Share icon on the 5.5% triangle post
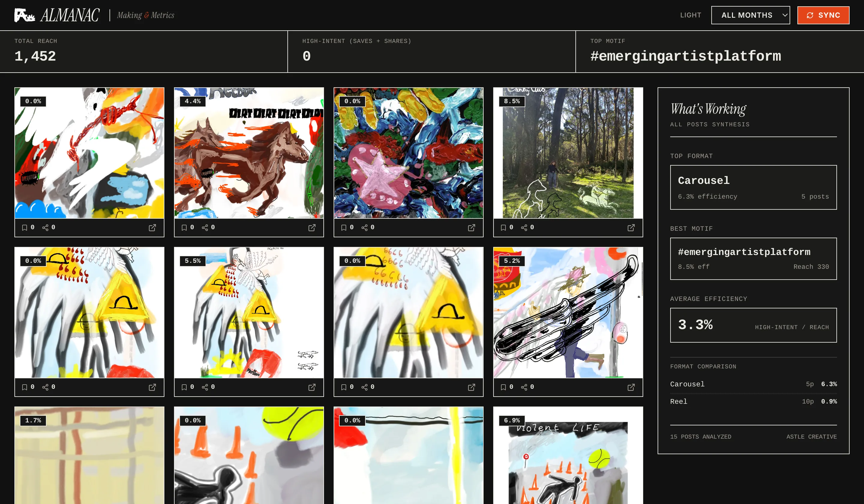864x504 pixels. coord(205,387)
